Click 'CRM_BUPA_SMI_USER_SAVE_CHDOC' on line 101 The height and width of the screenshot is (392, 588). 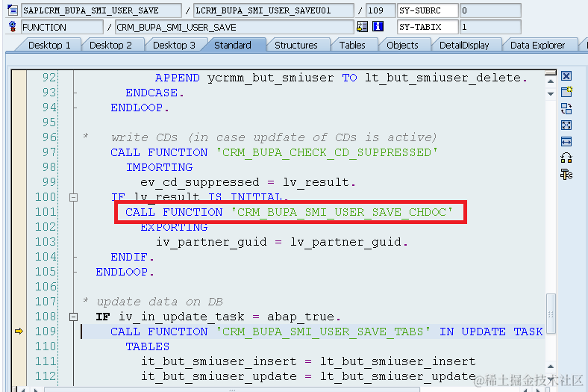tap(342, 212)
